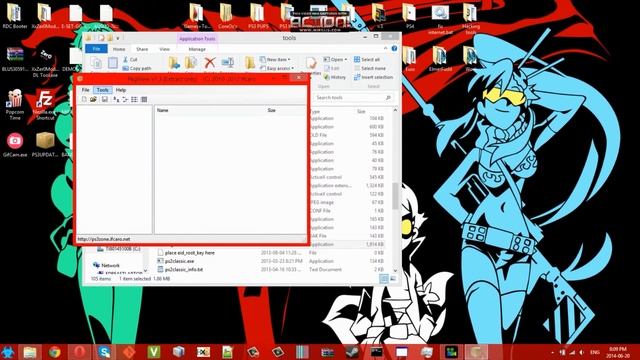Viewport: 640px width, 360px height.
Task: Click the taskbar clock showing 2014-06-20
Action: (x=618, y=352)
